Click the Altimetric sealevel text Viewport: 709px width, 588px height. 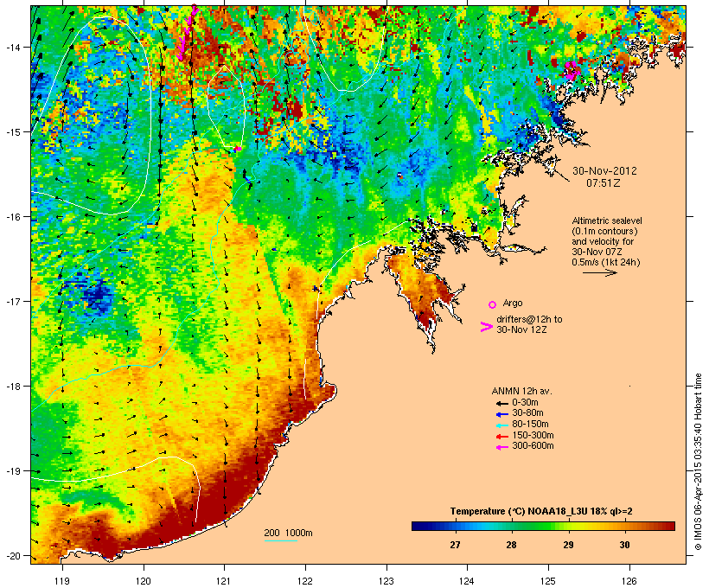pyautogui.click(x=607, y=220)
